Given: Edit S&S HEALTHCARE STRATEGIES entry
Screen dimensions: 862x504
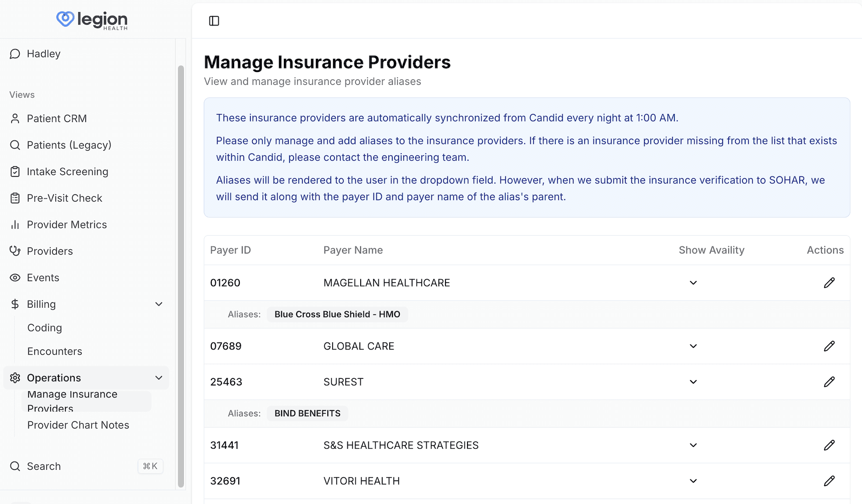Looking at the screenshot, I should 829,445.
